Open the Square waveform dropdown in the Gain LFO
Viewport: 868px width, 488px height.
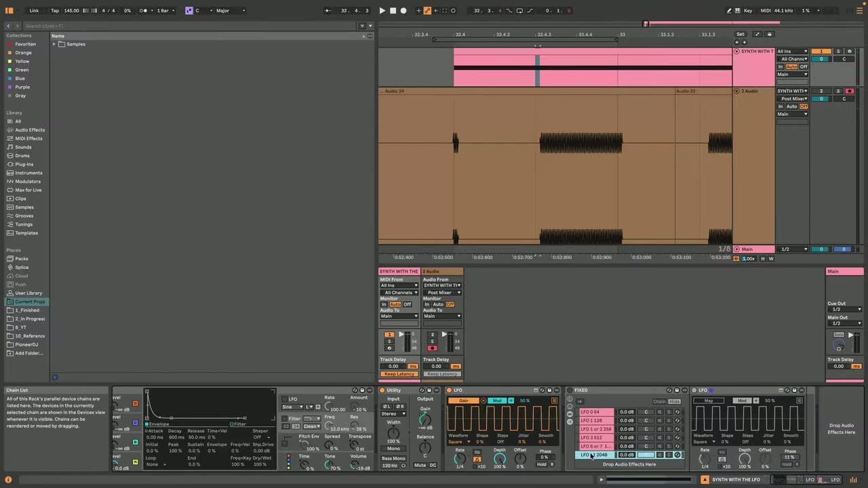click(x=459, y=442)
